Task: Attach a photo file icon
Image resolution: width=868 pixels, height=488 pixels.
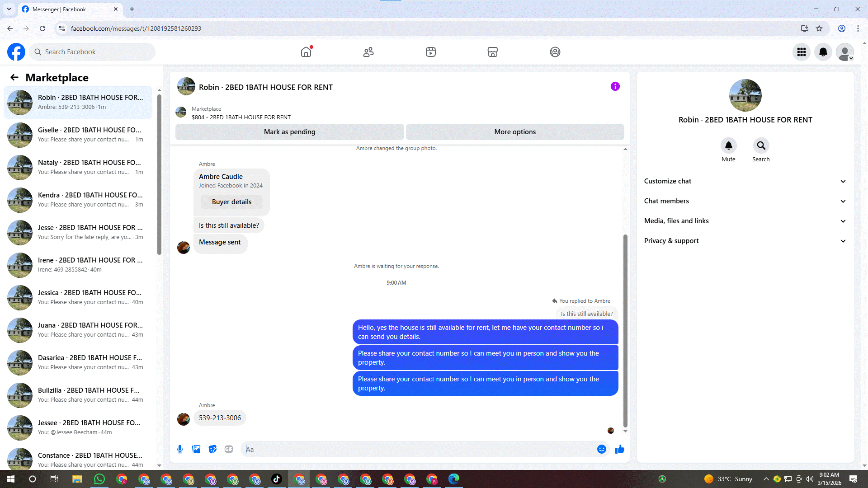Action: 196,449
